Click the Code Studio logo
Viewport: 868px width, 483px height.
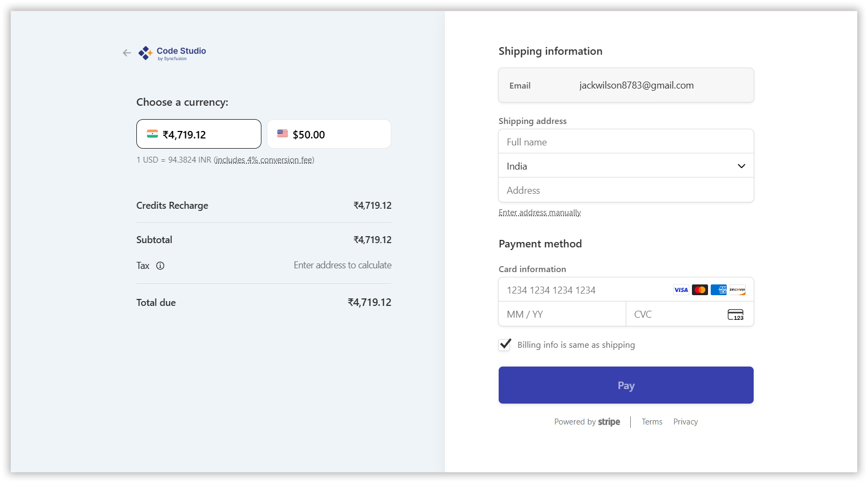(x=172, y=53)
